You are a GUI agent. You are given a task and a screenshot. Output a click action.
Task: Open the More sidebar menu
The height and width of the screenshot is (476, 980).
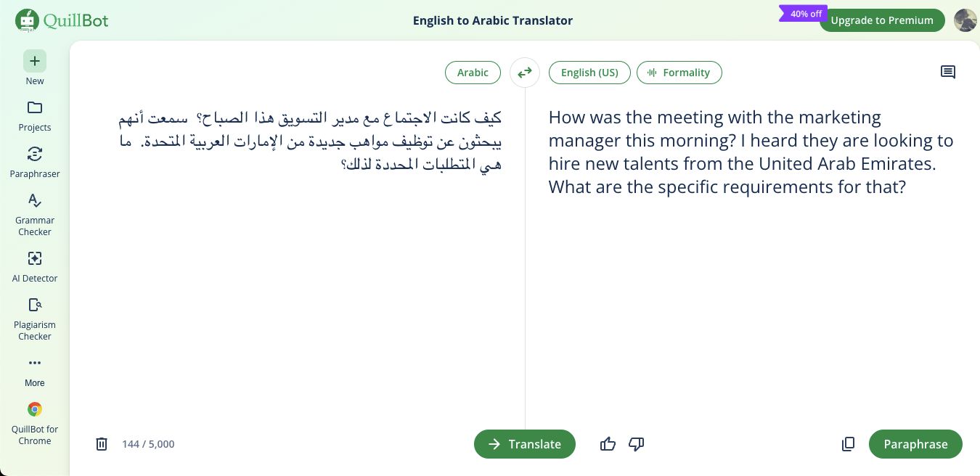tap(34, 369)
